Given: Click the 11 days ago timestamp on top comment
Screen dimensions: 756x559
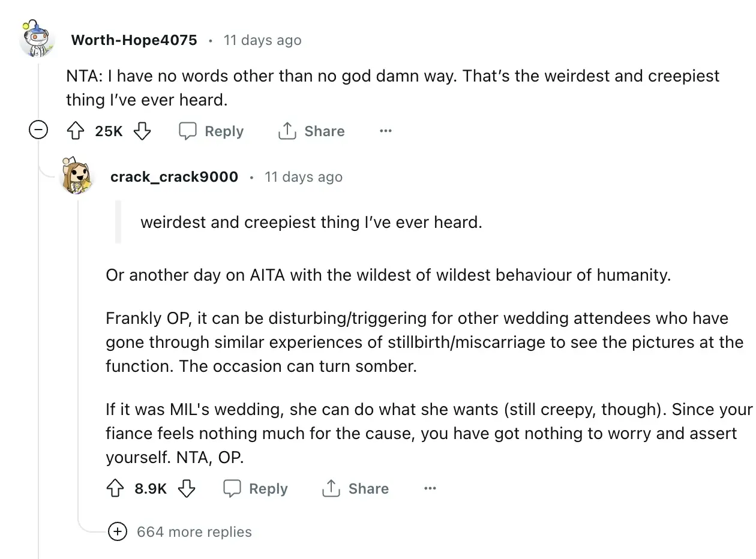Looking at the screenshot, I should click(262, 40).
